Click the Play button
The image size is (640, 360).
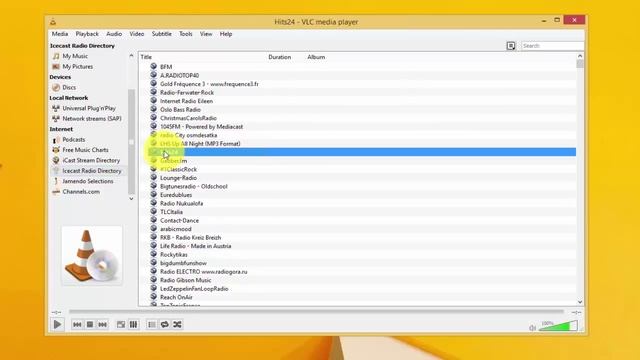click(x=57, y=324)
